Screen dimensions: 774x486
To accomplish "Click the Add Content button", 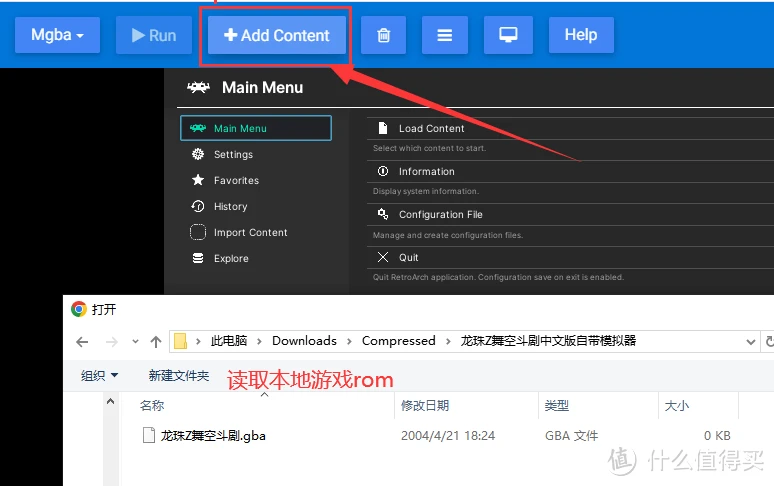I will pyautogui.click(x=276, y=35).
